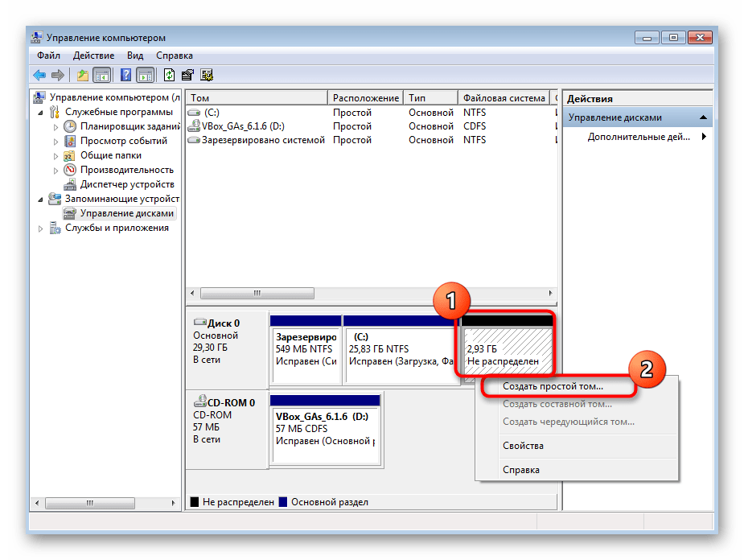Click the gray Forward arrow in toolbar
This screenshot has width=744, height=560.
click(57, 75)
